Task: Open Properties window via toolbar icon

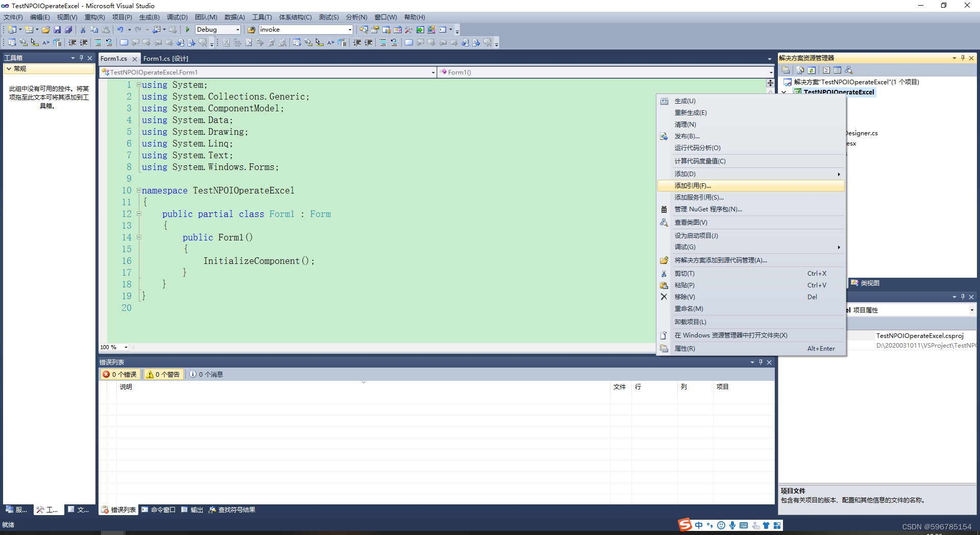Action: tap(375, 30)
